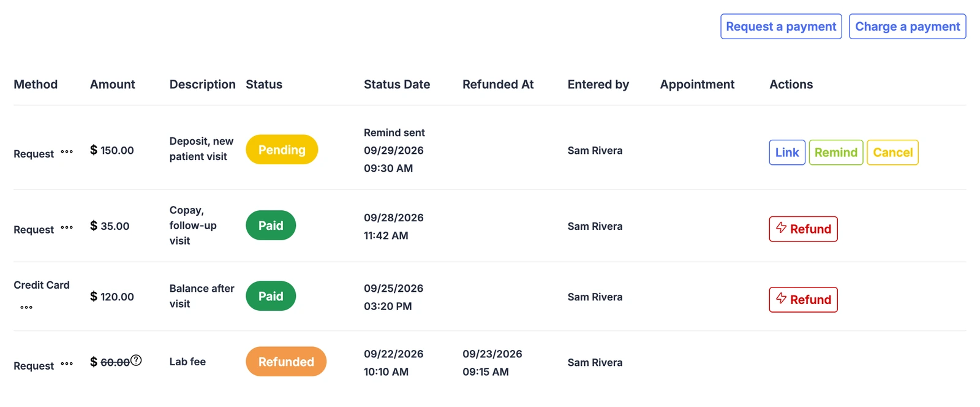
Task: Click the 09/28/2026 11:42 AM status date
Action: point(394,226)
